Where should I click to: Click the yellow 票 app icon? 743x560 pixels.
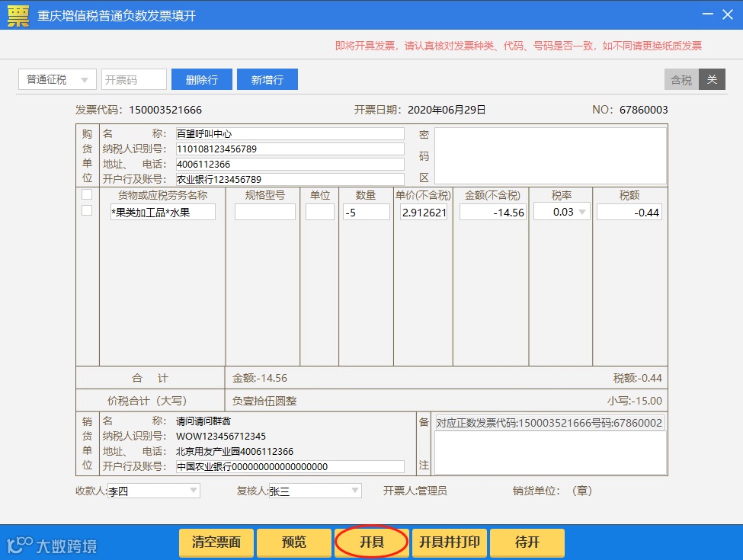coord(18,16)
